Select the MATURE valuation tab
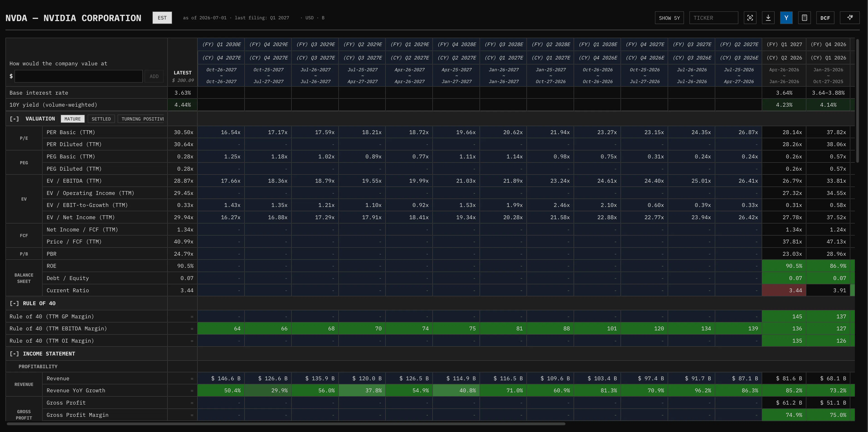Image resolution: width=868 pixels, height=432 pixels. click(x=73, y=119)
